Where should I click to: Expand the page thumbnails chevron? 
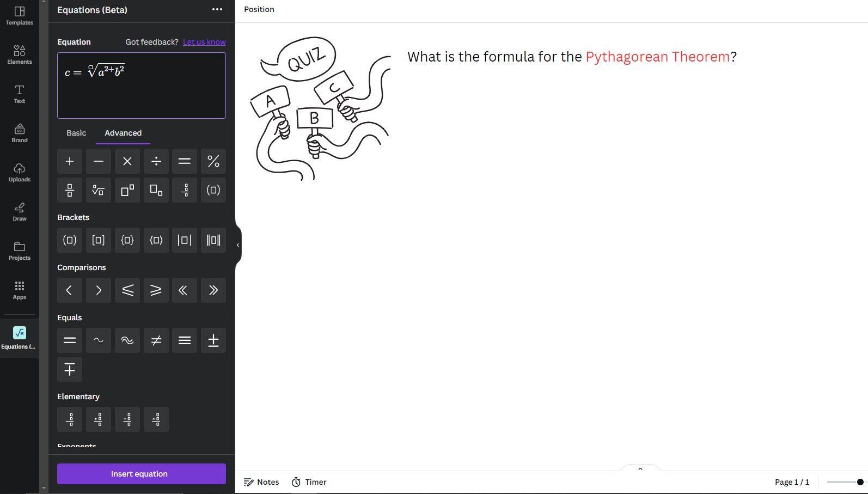click(x=640, y=469)
